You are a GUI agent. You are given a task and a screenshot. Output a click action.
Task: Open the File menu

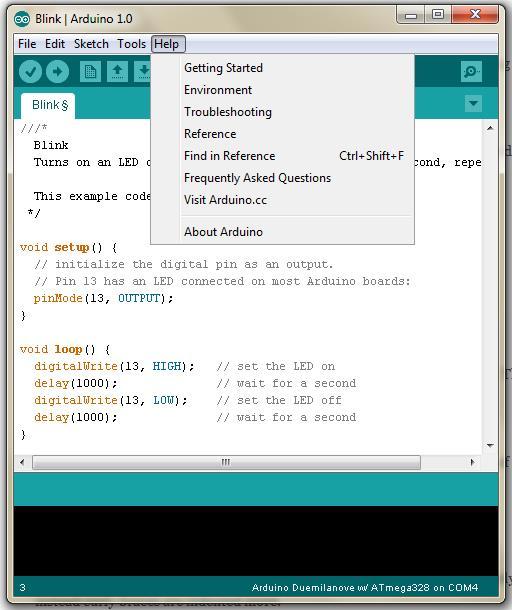point(27,44)
